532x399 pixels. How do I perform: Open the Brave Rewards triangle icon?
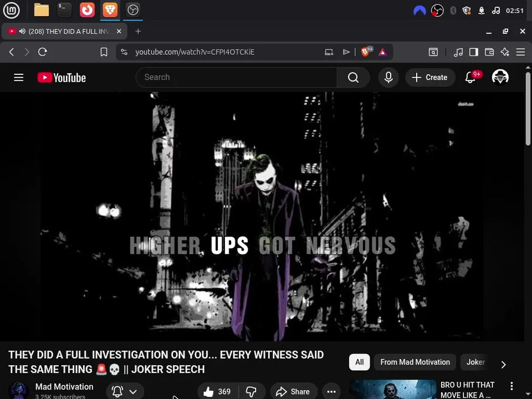tap(382, 52)
